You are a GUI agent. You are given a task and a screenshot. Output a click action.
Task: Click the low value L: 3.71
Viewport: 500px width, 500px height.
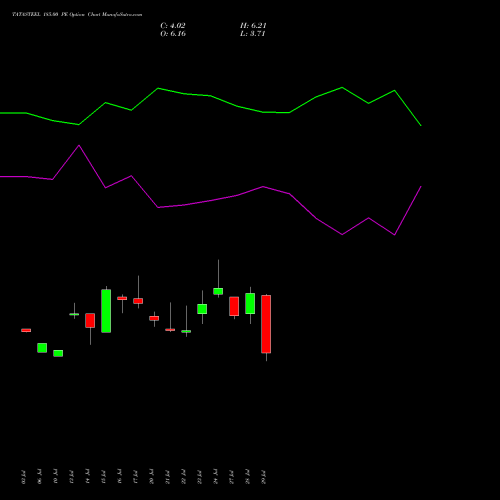[x=252, y=34]
